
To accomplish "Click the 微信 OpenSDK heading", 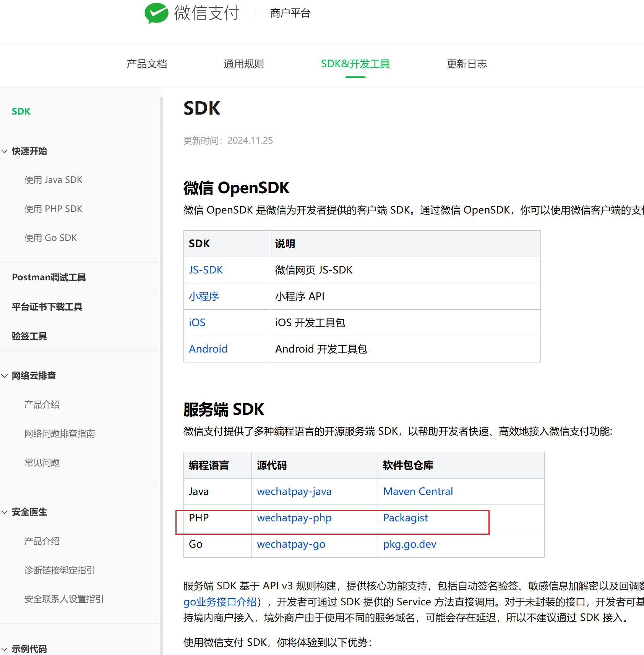I will tap(236, 188).
